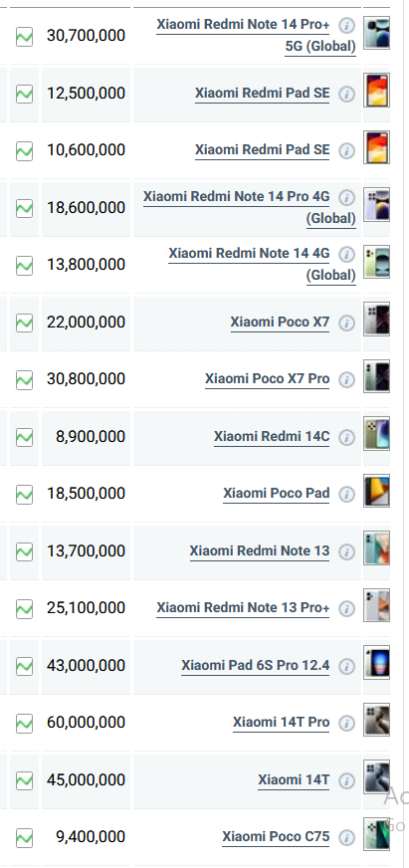The height and width of the screenshot is (868, 409).
Task: Click Xiaomi Poco Pad thumbnail image
Action: coord(376,491)
